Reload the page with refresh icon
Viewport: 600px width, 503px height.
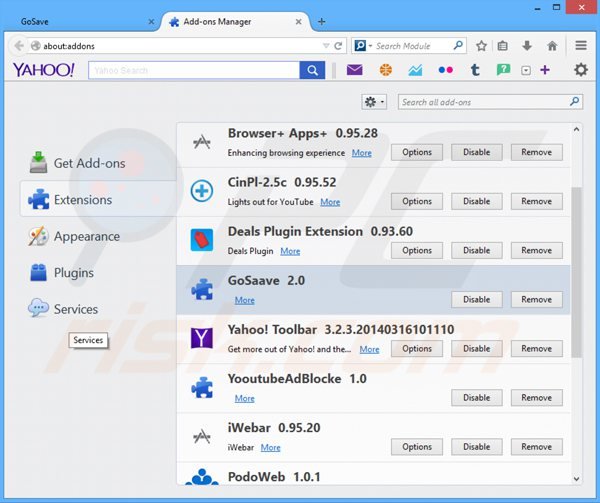point(338,46)
